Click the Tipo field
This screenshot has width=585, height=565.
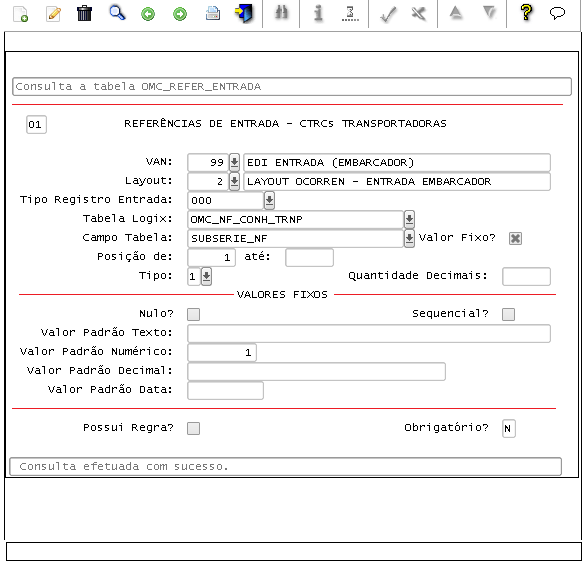click(x=194, y=277)
